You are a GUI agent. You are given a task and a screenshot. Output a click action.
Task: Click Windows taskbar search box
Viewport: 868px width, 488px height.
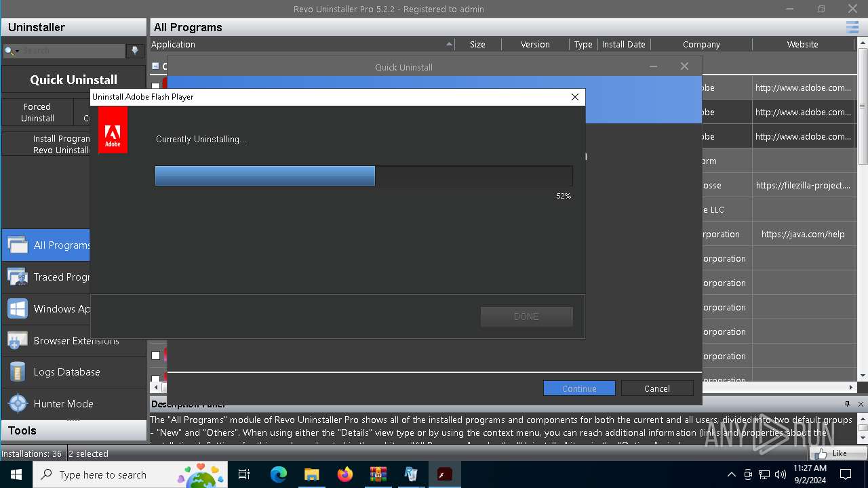coord(131,474)
